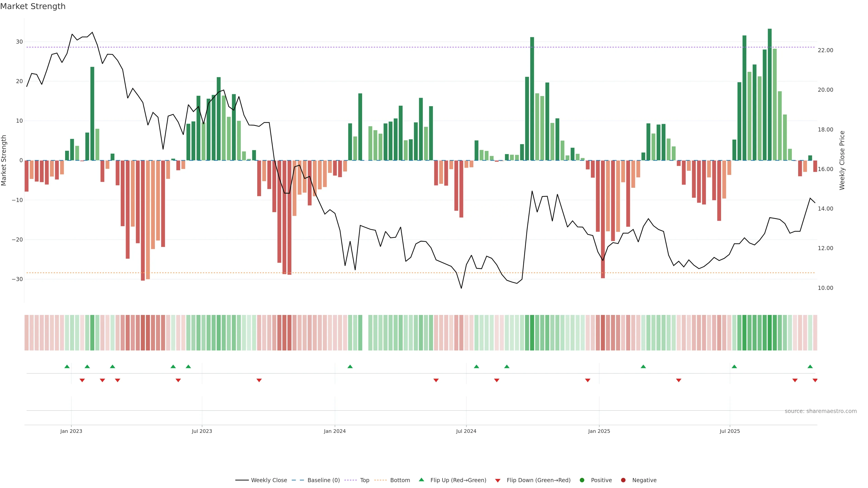Screen dimensions: 868x488
Task: Click the Jan 2025 x-axis label
Action: [599, 431]
